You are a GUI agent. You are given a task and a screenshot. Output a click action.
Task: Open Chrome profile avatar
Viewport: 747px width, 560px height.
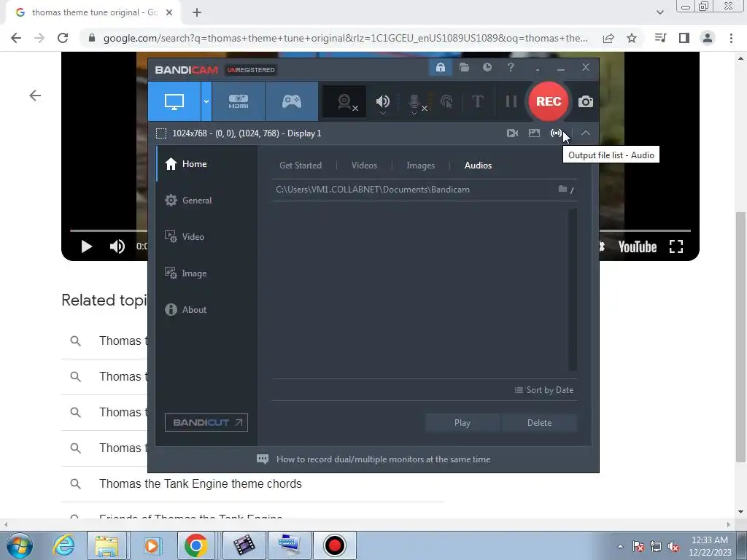pos(708,38)
